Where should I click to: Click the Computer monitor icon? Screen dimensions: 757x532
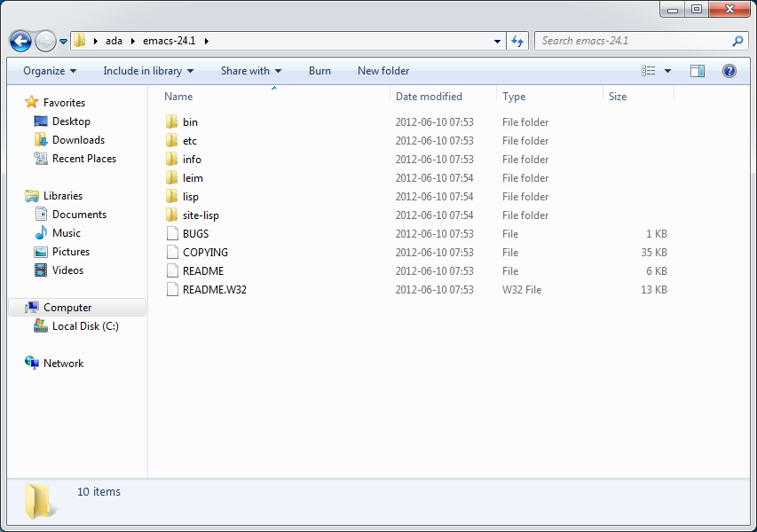32,308
